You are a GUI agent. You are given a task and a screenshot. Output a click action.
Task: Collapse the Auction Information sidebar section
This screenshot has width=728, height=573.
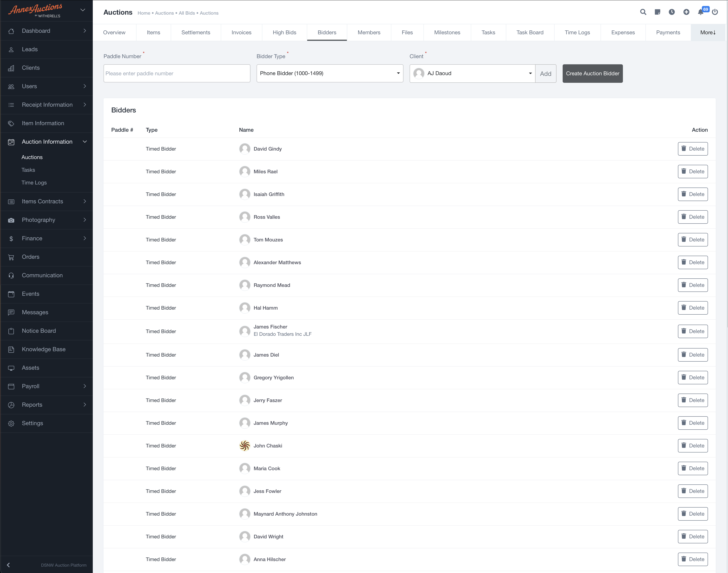[85, 142]
